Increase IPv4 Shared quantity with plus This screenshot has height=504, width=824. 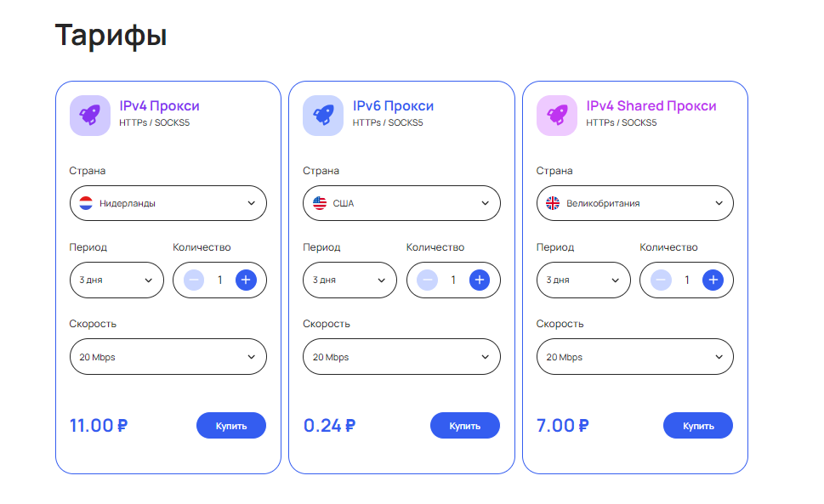tap(713, 280)
